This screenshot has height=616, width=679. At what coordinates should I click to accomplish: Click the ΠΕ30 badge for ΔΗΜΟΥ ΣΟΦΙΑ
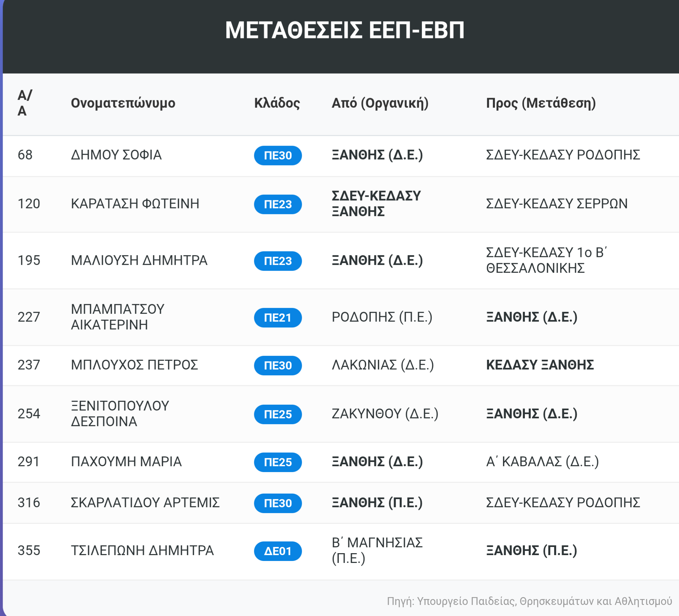click(278, 156)
